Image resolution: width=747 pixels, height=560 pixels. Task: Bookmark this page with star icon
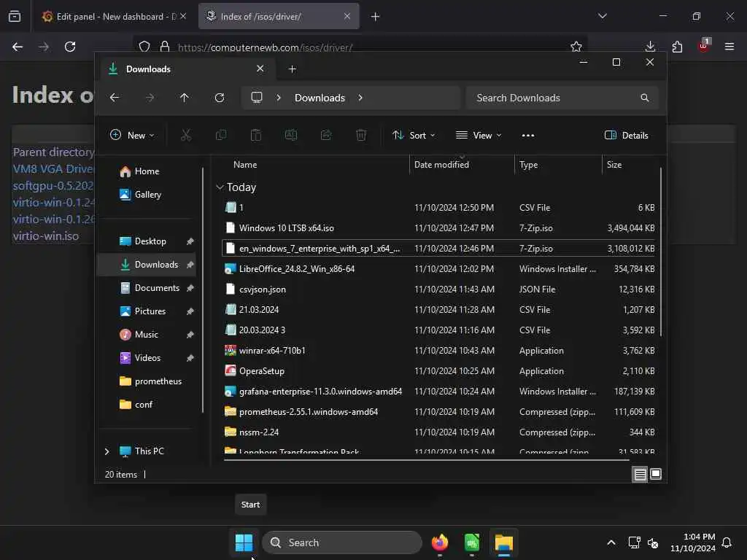tap(576, 47)
